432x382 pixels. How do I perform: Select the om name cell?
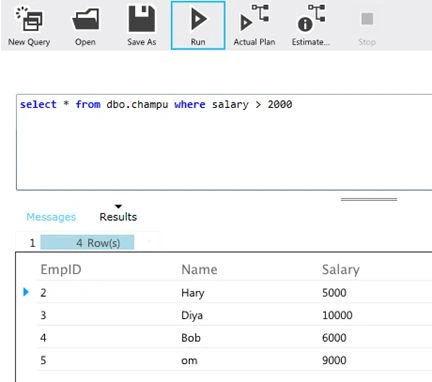point(189,360)
